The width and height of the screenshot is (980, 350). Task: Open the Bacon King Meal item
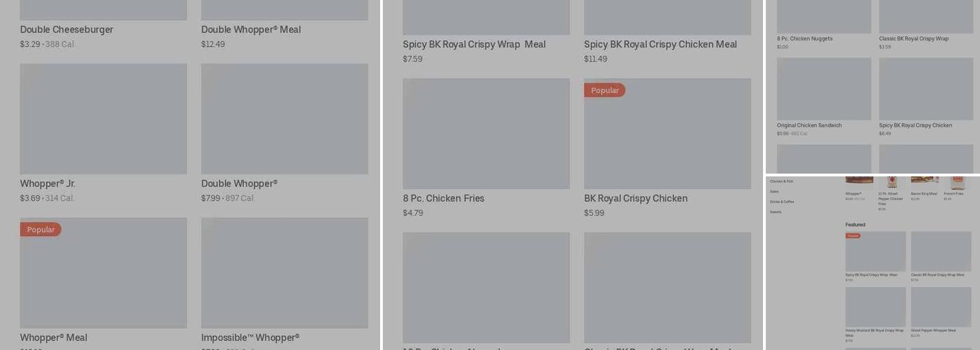tap(924, 194)
